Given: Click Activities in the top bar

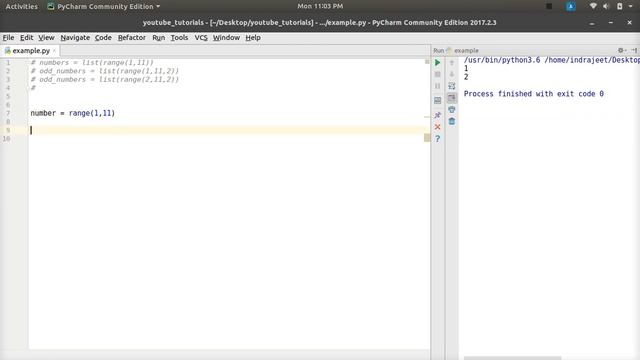Looking at the screenshot, I should pos(22,6).
